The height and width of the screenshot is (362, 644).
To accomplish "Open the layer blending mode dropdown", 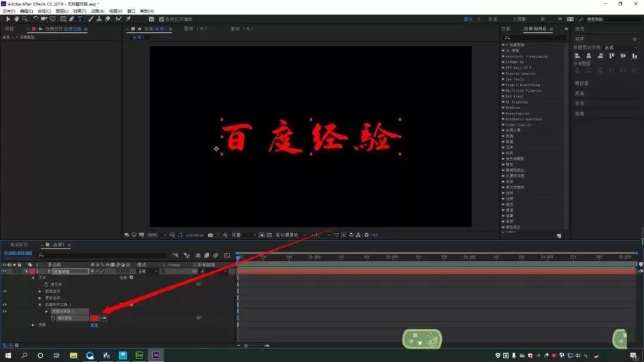I will pyautogui.click(x=147, y=271).
